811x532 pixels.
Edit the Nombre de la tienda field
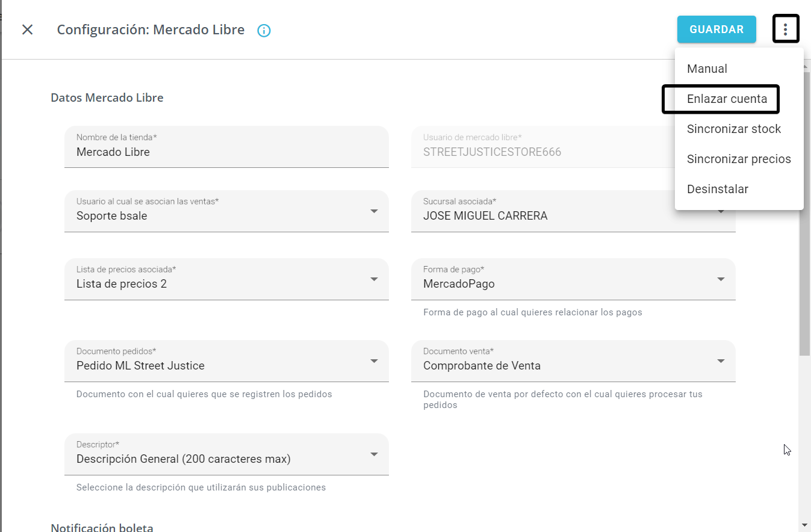226,152
